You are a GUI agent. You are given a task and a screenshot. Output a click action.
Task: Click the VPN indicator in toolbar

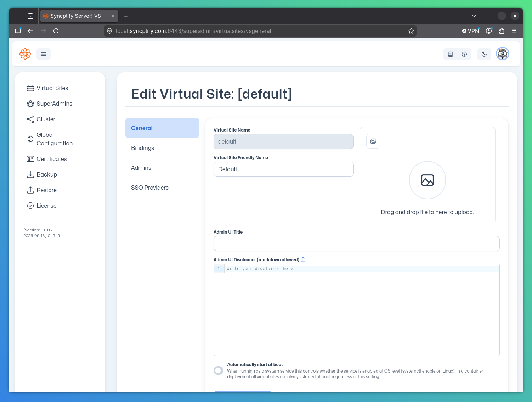470,31
